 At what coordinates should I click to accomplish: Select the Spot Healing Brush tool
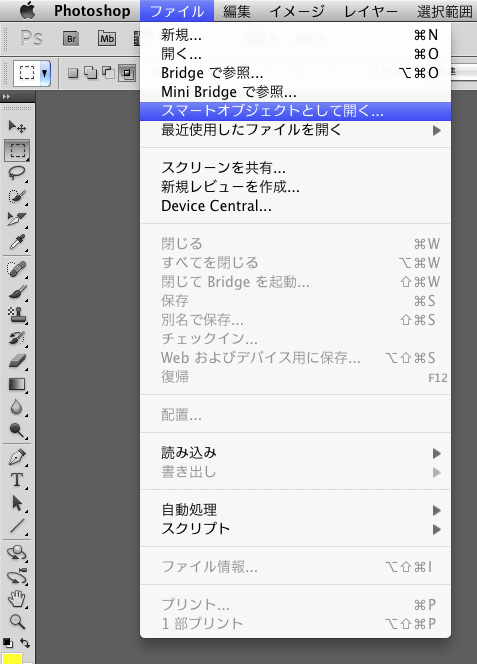[x=17, y=269]
